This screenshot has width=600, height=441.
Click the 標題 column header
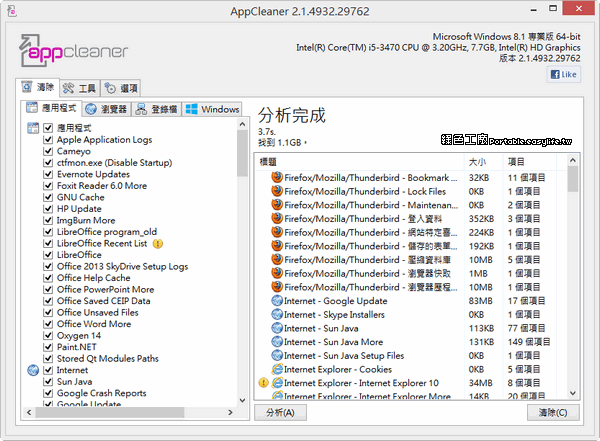point(360,162)
